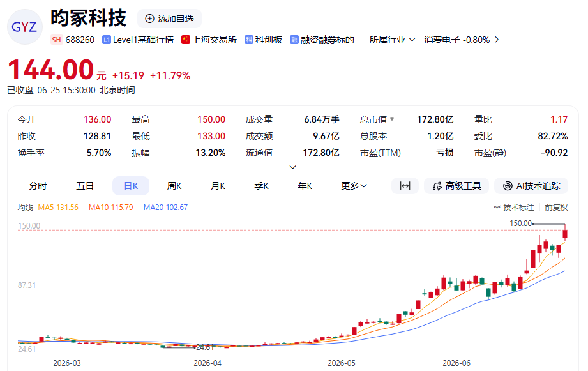Switch to the 分时 chart tab

(x=38, y=186)
